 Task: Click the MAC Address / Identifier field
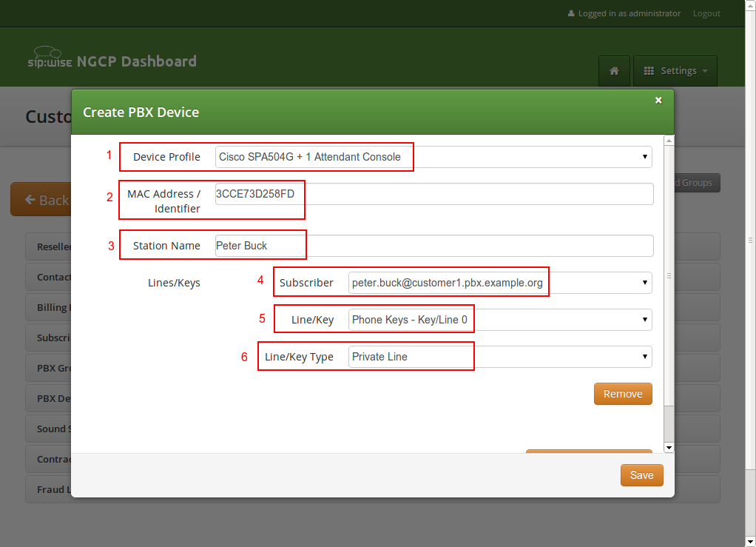click(433, 194)
